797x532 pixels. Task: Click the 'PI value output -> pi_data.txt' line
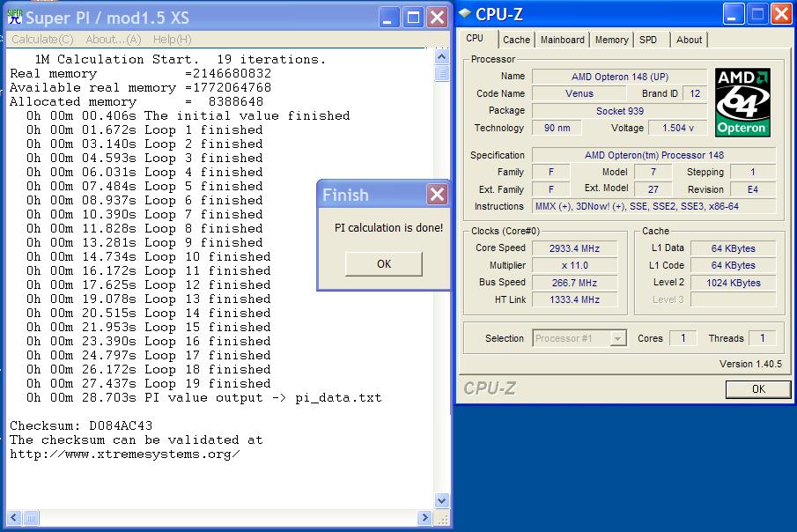click(203, 398)
